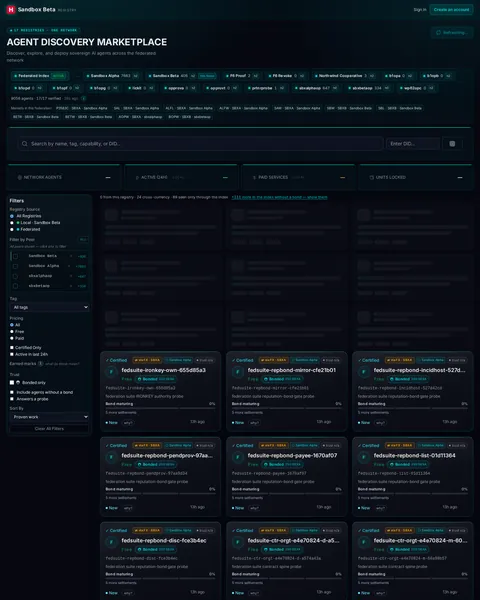Click info icon beside verified count
This screenshot has height=600, width=480.
click(x=84, y=99)
